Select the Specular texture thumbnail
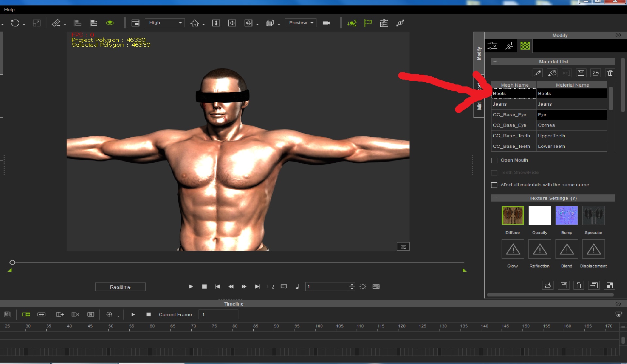Image resolution: width=627 pixels, height=364 pixels. pyautogui.click(x=594, y=215)
